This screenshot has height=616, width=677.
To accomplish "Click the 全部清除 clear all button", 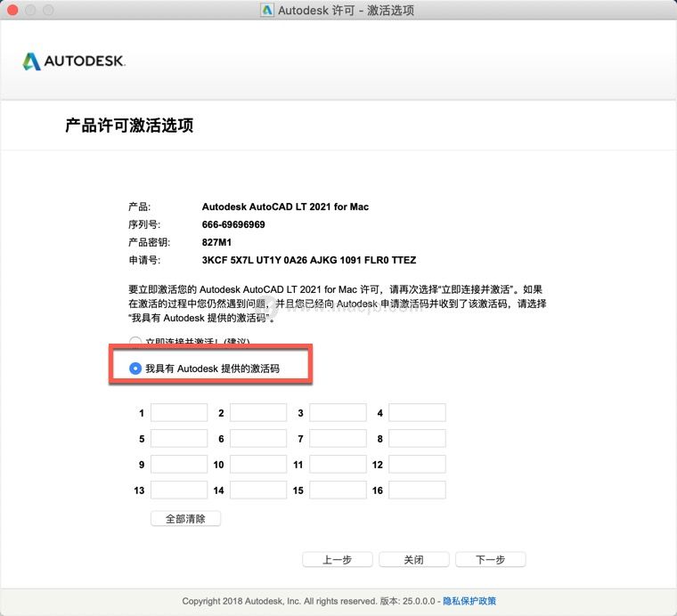I will [x=185, y=518].
